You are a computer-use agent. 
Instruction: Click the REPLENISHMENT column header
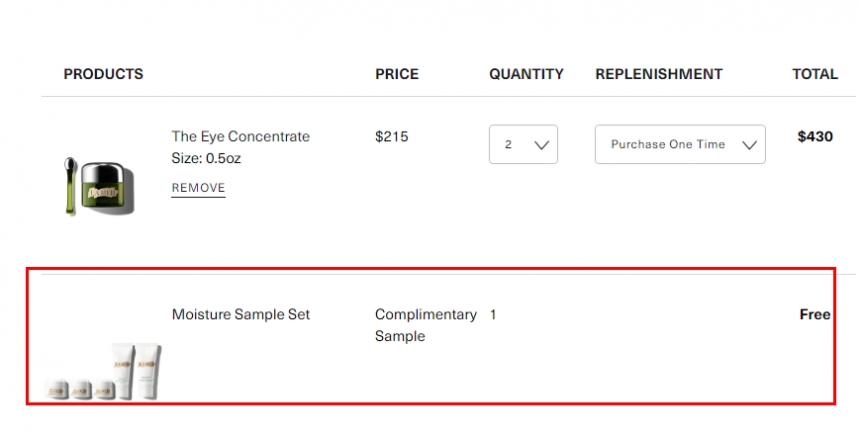click(658, 74)
